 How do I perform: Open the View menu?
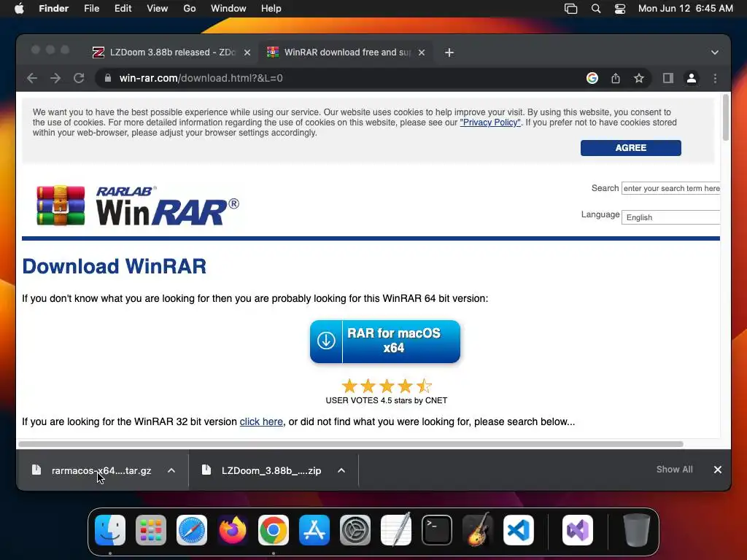click(x=158, y=9)
